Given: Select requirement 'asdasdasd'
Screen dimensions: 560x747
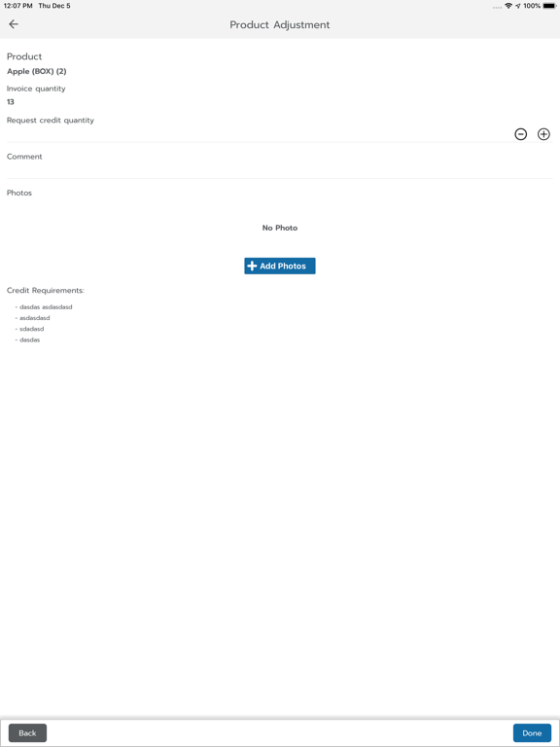Looking at the screenshot, I should (x=35, y=318).
